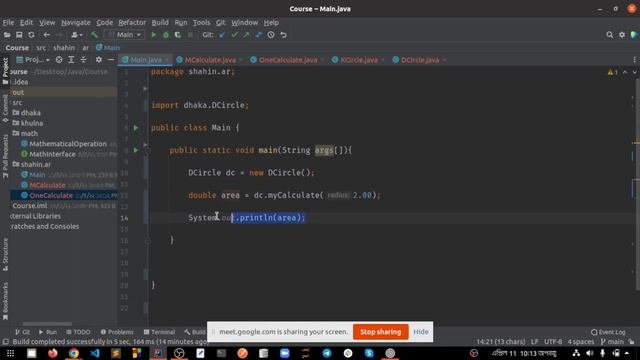Click the src breadcrumb in navigation bar

tap(41, 48)
